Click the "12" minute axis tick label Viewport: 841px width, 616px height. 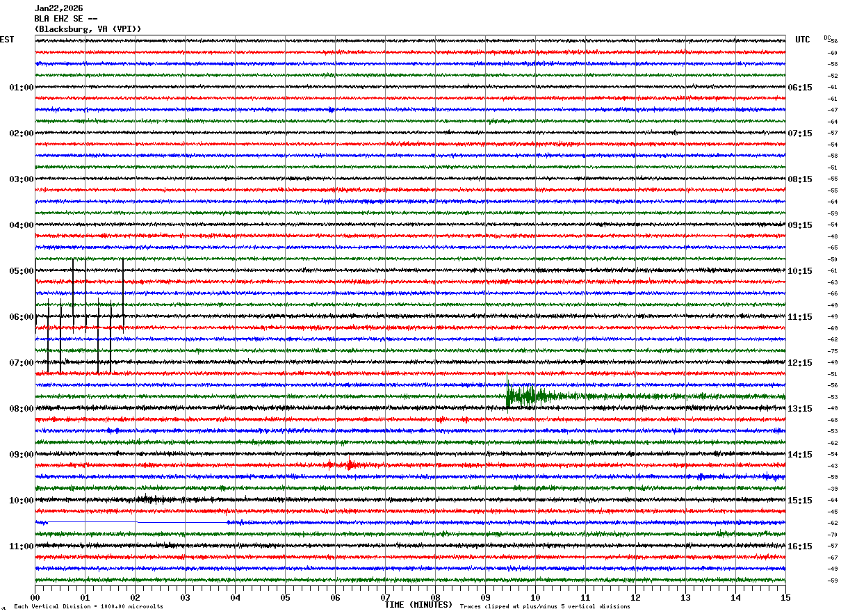click(x=635, y=597)
